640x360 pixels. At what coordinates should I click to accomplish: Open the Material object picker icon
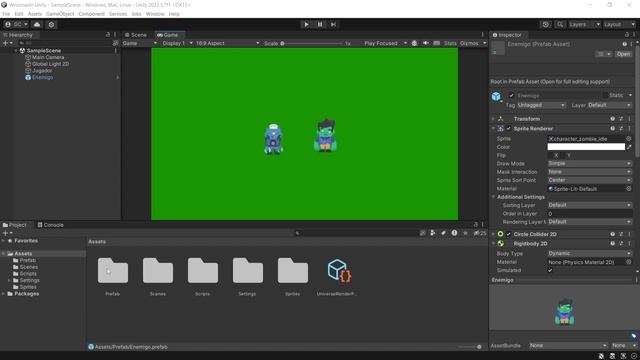629,189
